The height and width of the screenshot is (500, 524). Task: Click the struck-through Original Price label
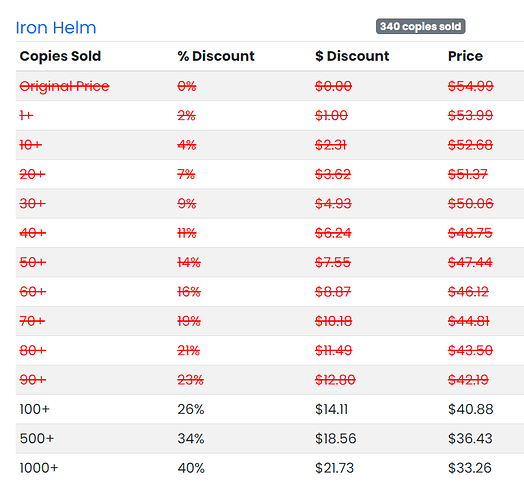click(x=64, y=86)
